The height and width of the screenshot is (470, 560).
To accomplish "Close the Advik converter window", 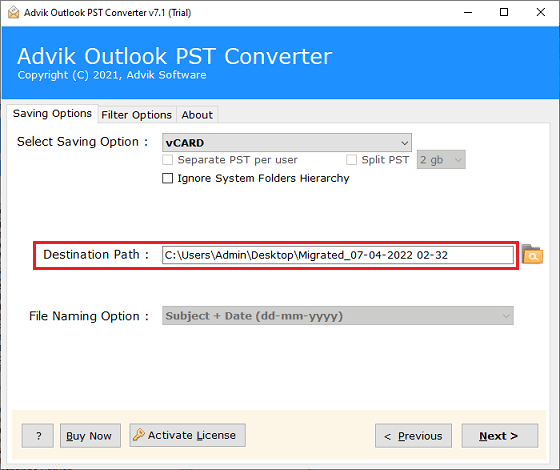I will tap(541, 12).
